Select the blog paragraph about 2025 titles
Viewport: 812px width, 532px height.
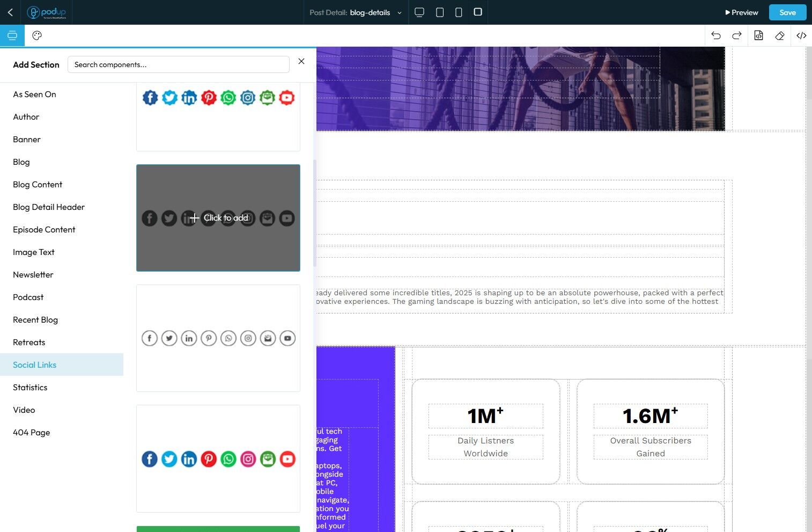[x=520, y=297]
